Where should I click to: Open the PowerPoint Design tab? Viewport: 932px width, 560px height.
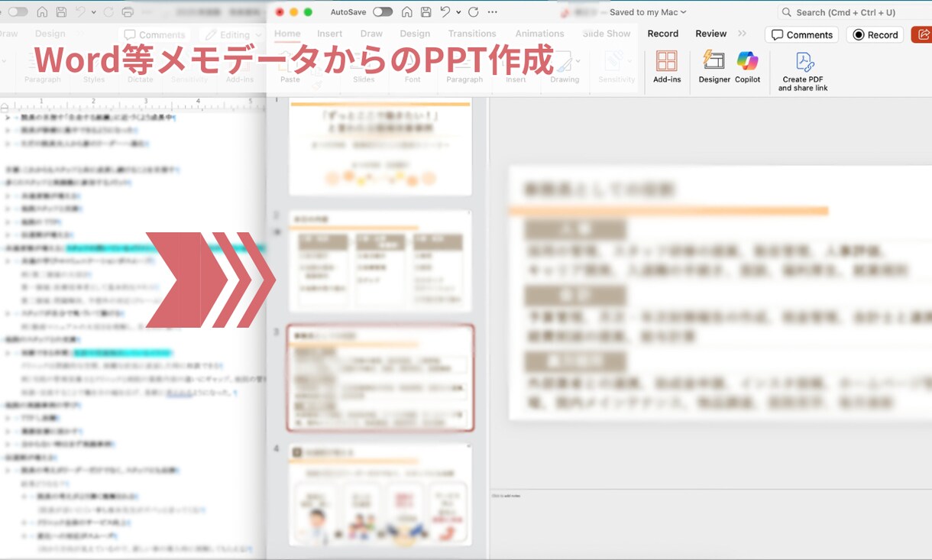[x=415, y=34]
